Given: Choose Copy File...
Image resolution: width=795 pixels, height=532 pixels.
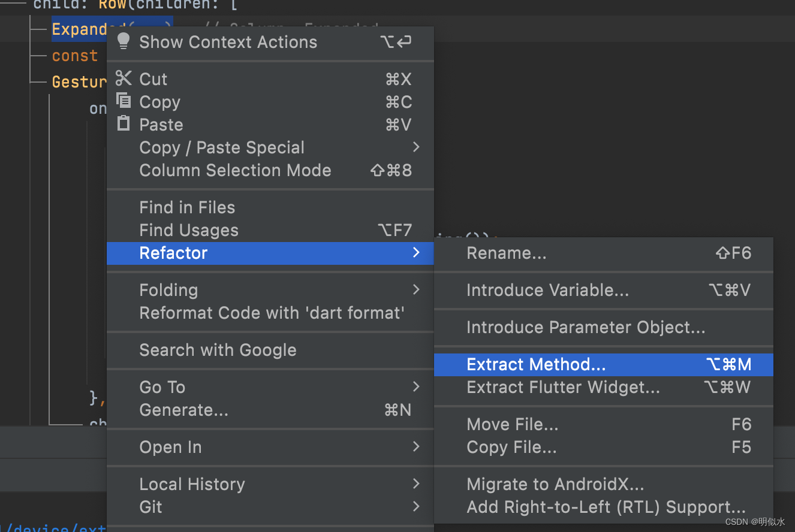Looking at the screenshot, I should tap(604, 447).
